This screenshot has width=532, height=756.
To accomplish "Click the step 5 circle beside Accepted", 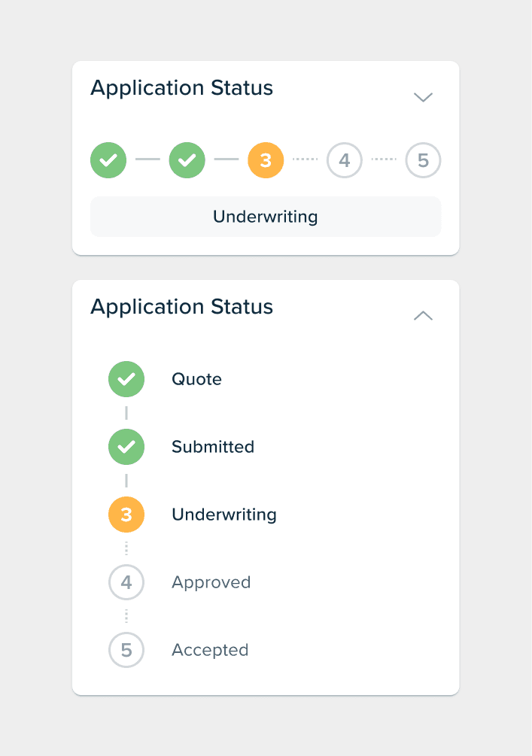I will coord(126,650).
